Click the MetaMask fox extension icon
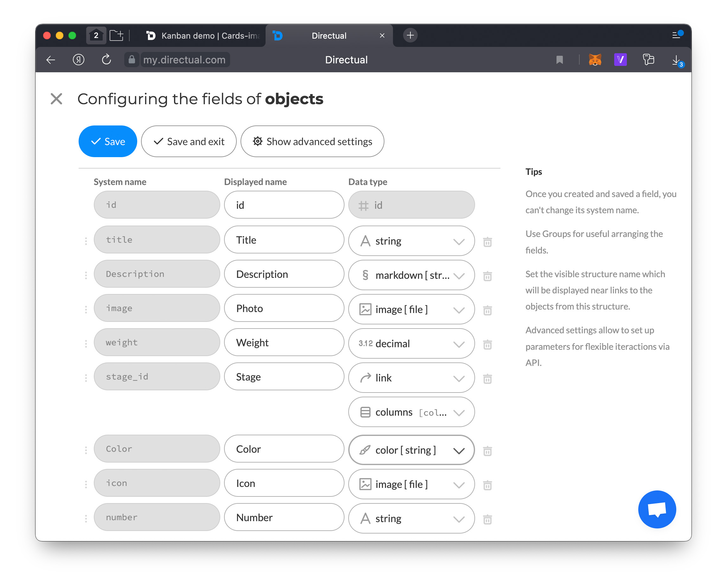 595,60
